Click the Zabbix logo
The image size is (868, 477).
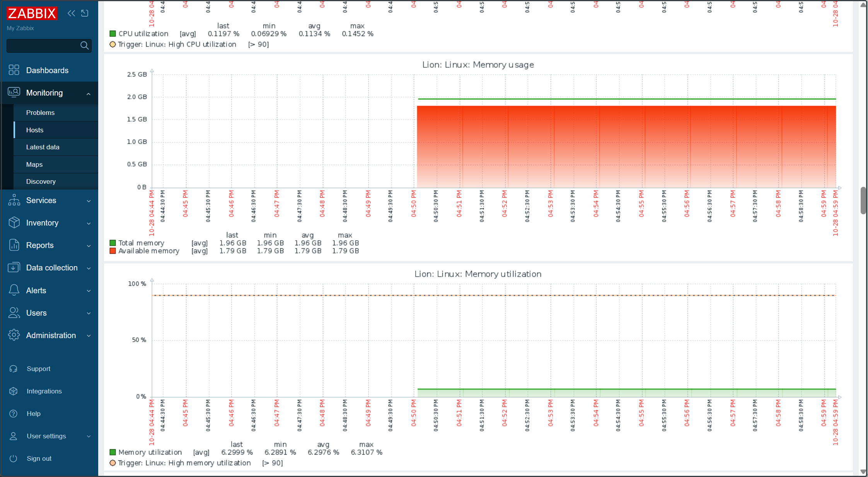coord(32,14)
